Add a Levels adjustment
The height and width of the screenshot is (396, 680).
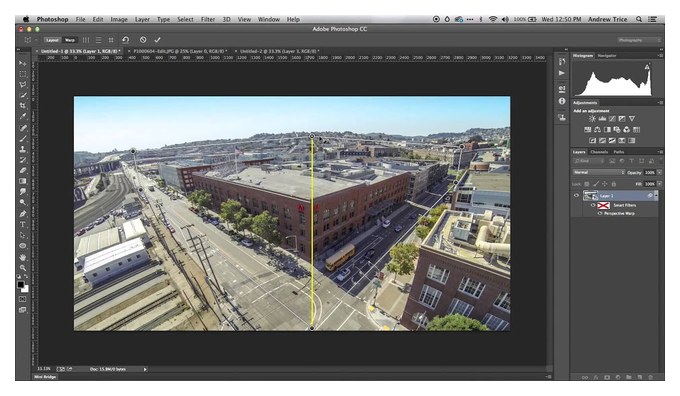[x=602, y=118]
